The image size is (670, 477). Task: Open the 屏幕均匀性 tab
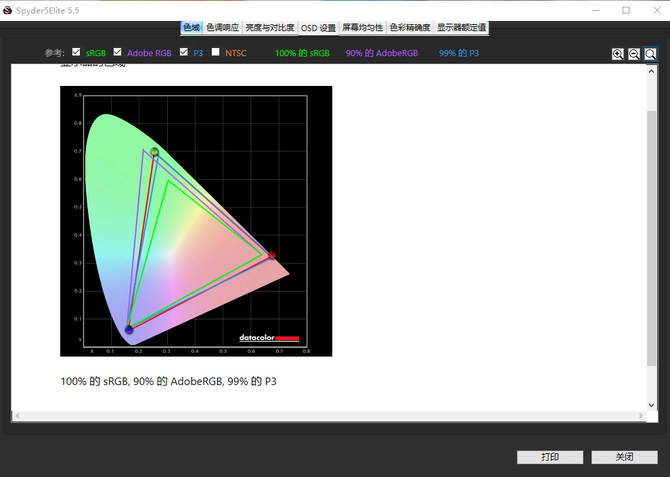click(x=362, y=28)
